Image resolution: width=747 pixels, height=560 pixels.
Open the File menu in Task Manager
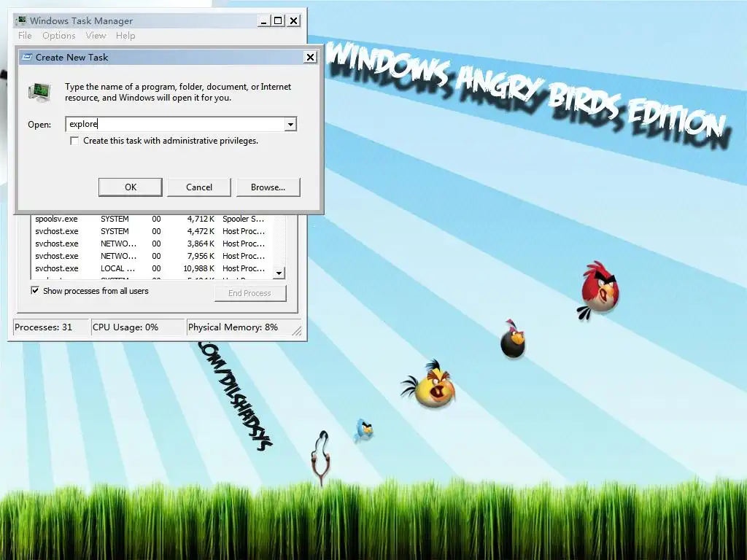pyautogui.click(x=25, y=36)
